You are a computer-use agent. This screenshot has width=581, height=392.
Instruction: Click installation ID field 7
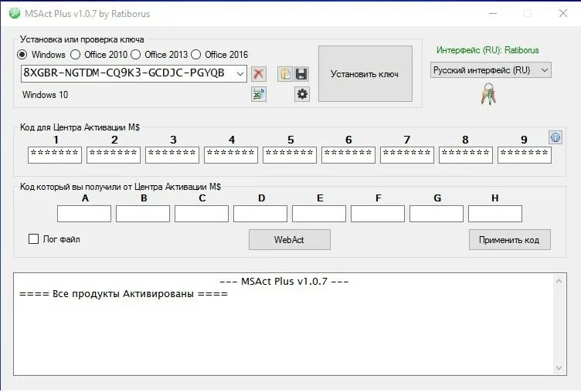click(x=407, y=155)
